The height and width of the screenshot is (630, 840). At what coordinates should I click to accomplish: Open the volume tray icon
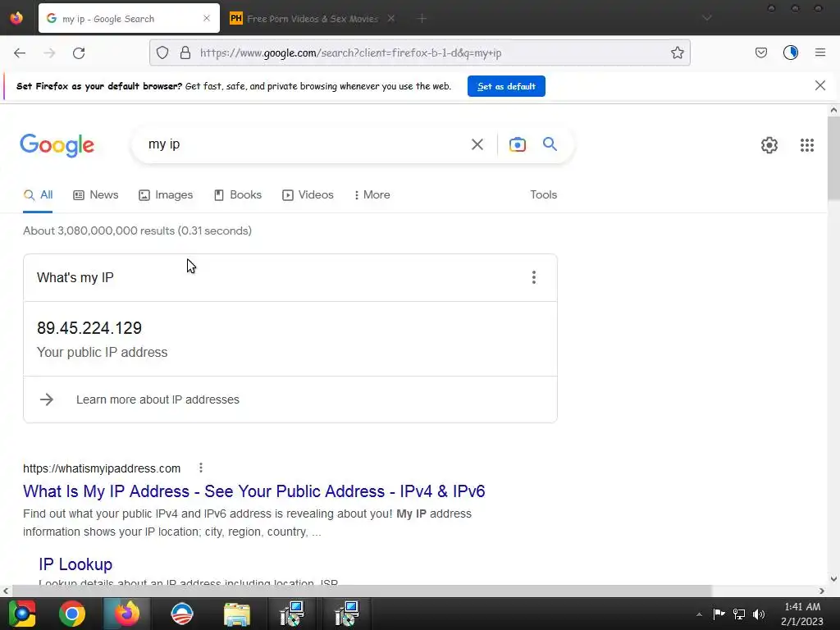pos(759,614)
